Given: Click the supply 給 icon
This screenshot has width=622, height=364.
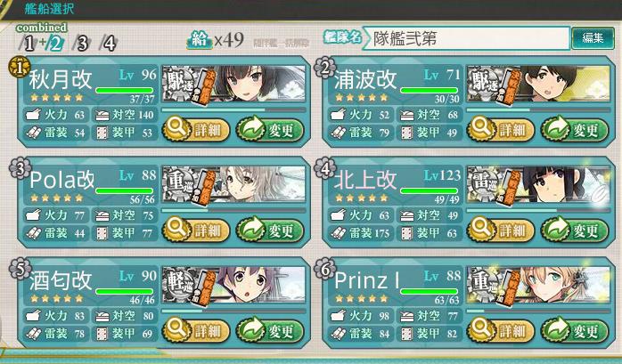Looking at the screenshot, I should [x=200, y=39].
